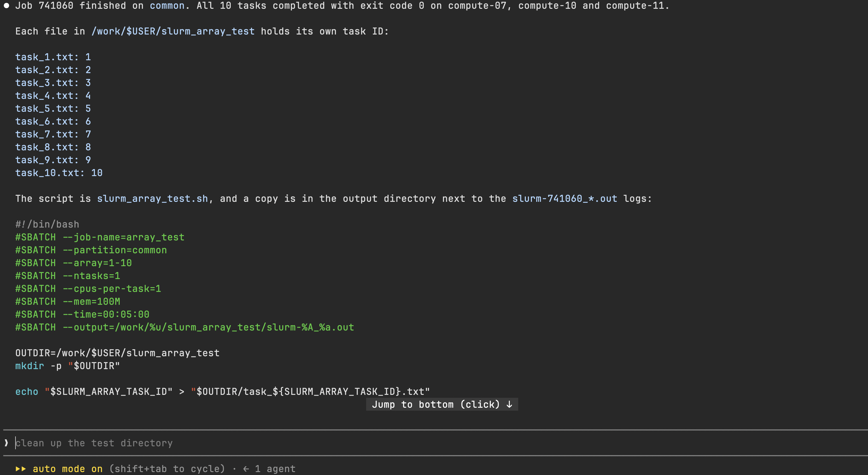868x475 pixels.
Task: Click the 'task_10.txt: 10' line
Action: pos(59,173)
